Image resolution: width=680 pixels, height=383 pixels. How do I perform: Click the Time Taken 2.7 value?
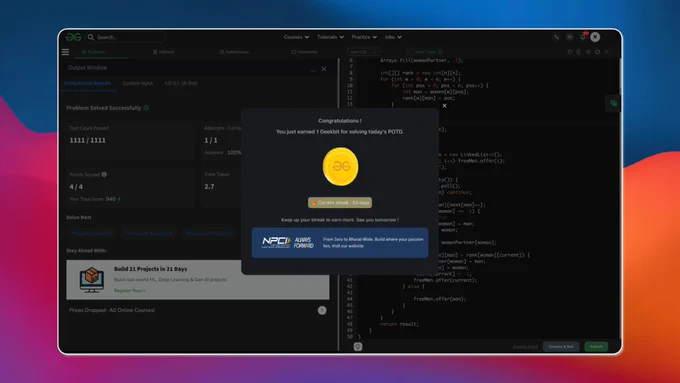pos(209,187)
